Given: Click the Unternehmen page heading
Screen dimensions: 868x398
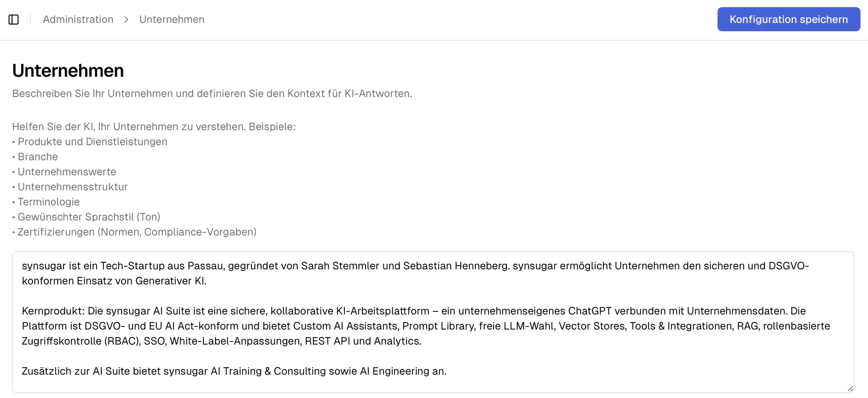Looking at the screenshot, I should [68, 70].
